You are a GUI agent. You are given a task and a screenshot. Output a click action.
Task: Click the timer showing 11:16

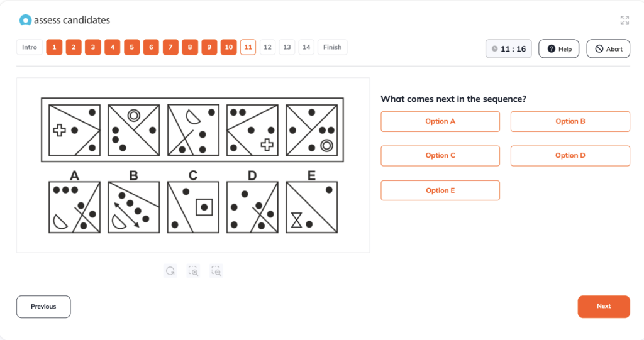pyautogui.click(x=508, y=49)
